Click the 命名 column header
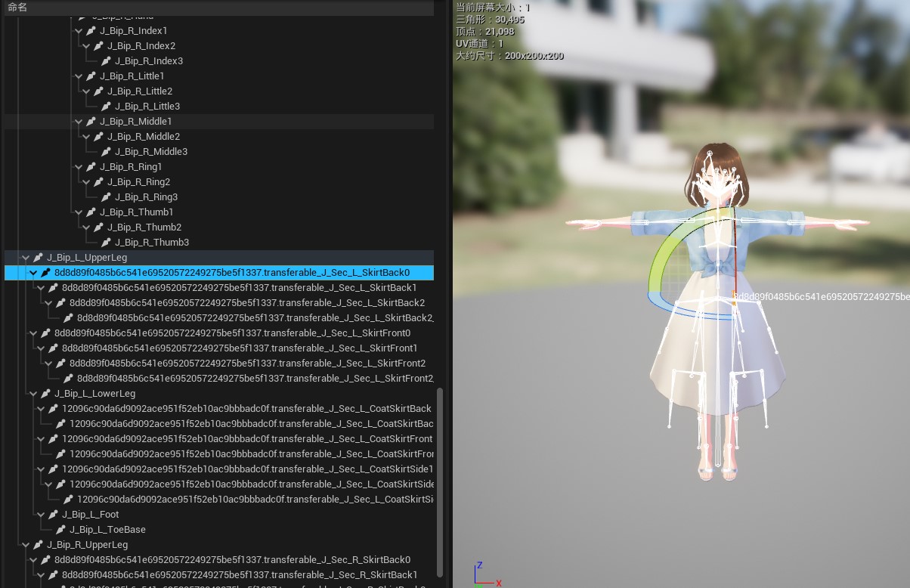Image resolution: width=910 pixels, height=588 pixels. [17, 8]
